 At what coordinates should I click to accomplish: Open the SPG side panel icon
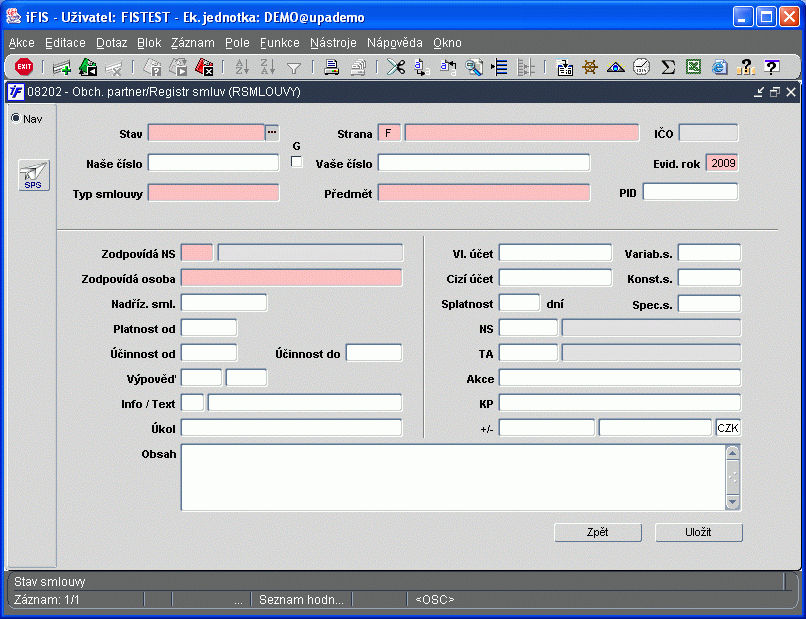33,175
